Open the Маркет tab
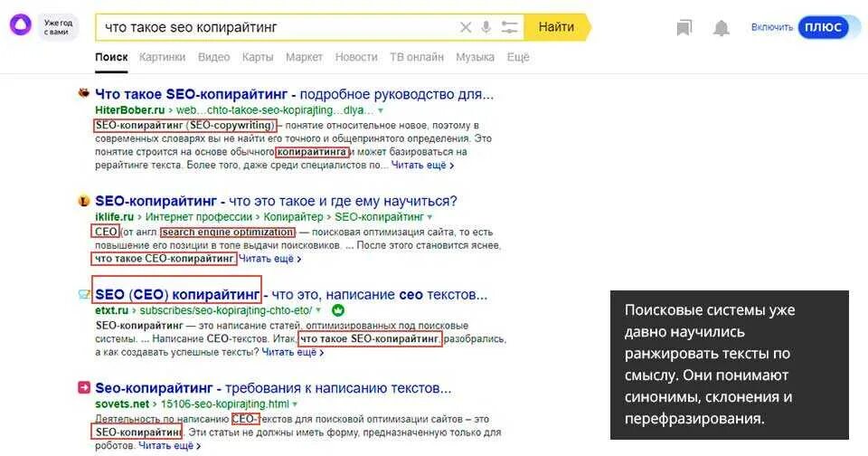Image resolution: width=868 pixels, height=456 pixels. [x=304, y=57]
